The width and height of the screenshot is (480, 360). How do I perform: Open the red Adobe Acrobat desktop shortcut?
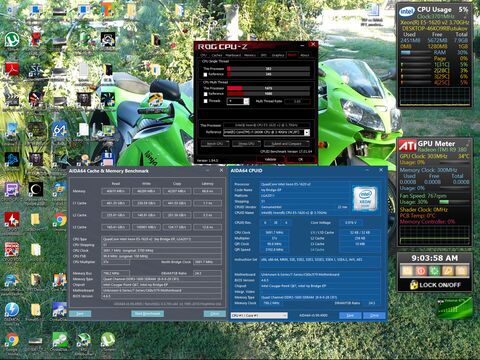(12, 69)
